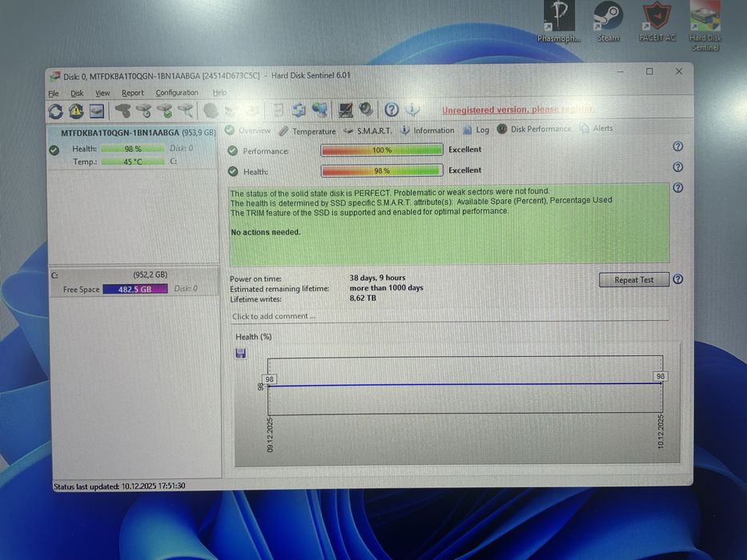The image size is (747, 560).
Task: Click the 'Click to add comment' field
Action: tap(450, 316)
